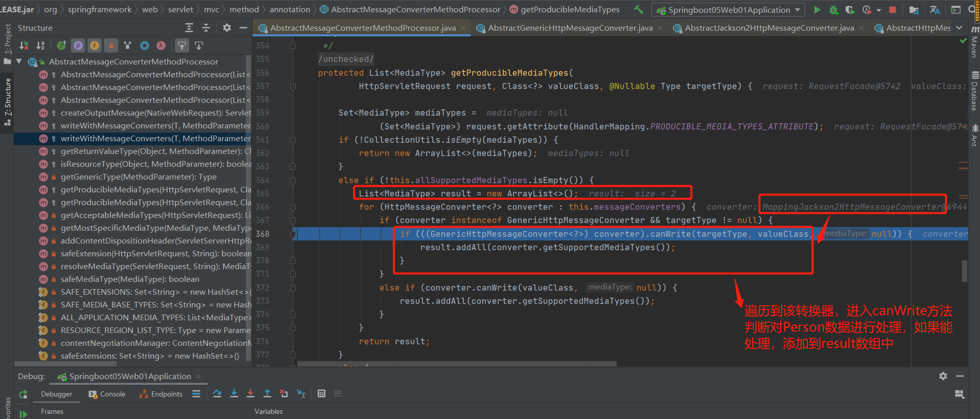Resume the program with the green resume icon
The width and height of the screenshot is (980, 419).
[24, 414]
